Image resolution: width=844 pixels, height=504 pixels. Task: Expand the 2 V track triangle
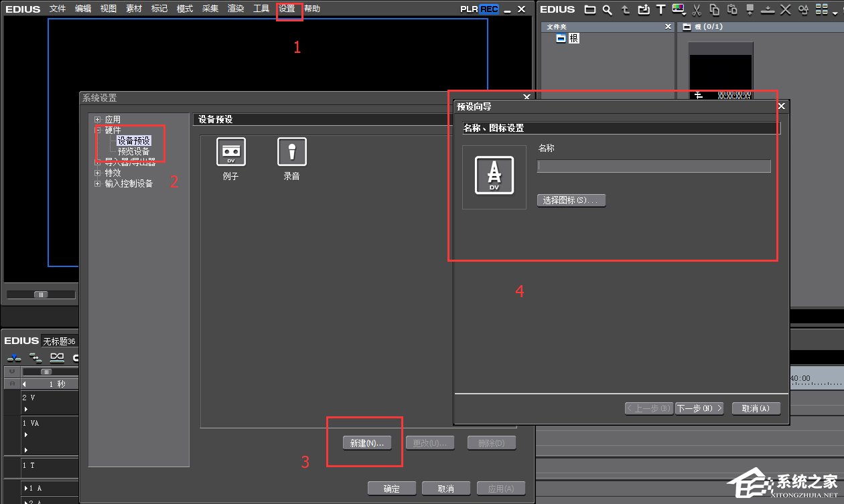(x=26, y=409)
